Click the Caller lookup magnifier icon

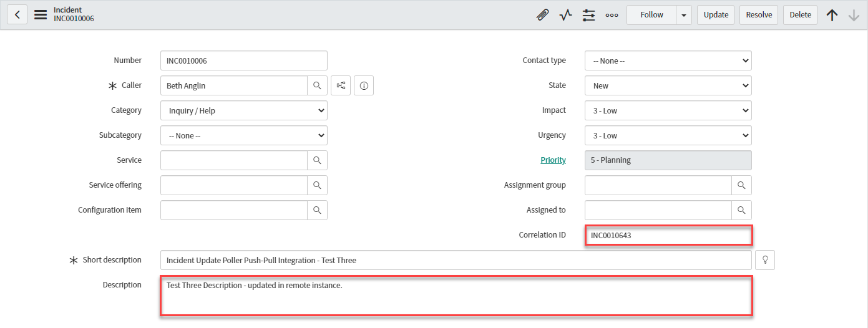click(317, 85)
